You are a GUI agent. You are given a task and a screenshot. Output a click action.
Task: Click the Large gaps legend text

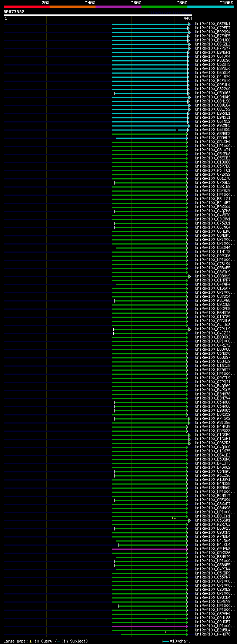pyautogui.click(x=46, y=641)
